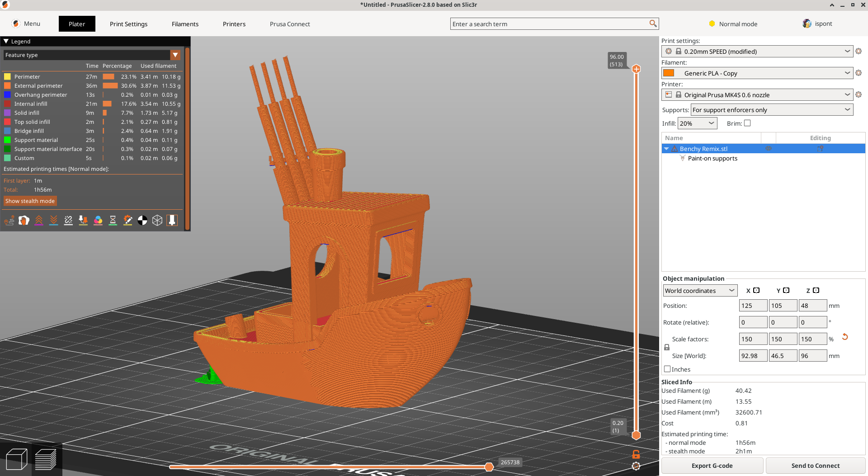
Task: Toggle custom G-codes visibility icon
Action: tap(128, 221)
